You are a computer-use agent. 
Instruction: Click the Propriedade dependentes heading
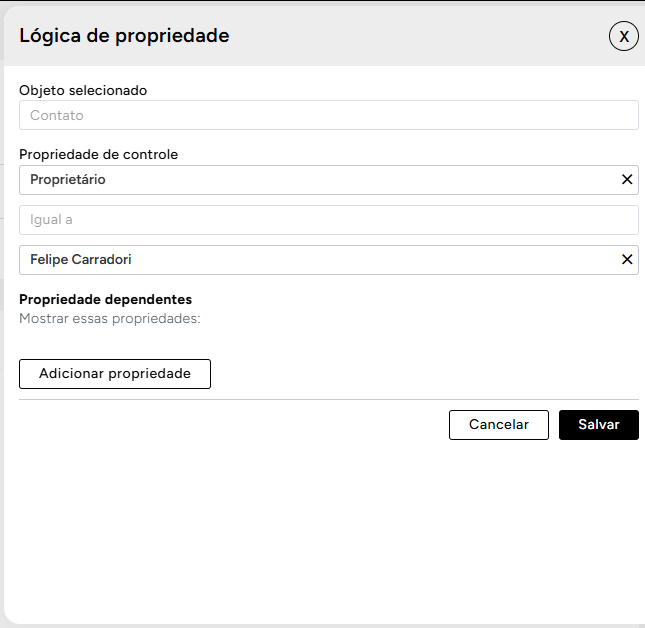point(105,299)
